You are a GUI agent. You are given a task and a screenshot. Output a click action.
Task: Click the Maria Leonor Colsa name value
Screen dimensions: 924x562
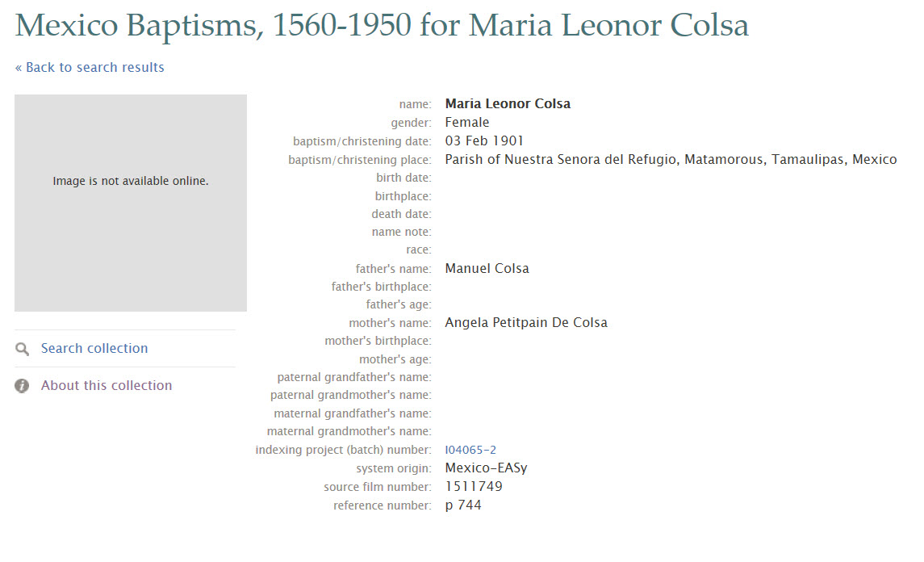508,104
